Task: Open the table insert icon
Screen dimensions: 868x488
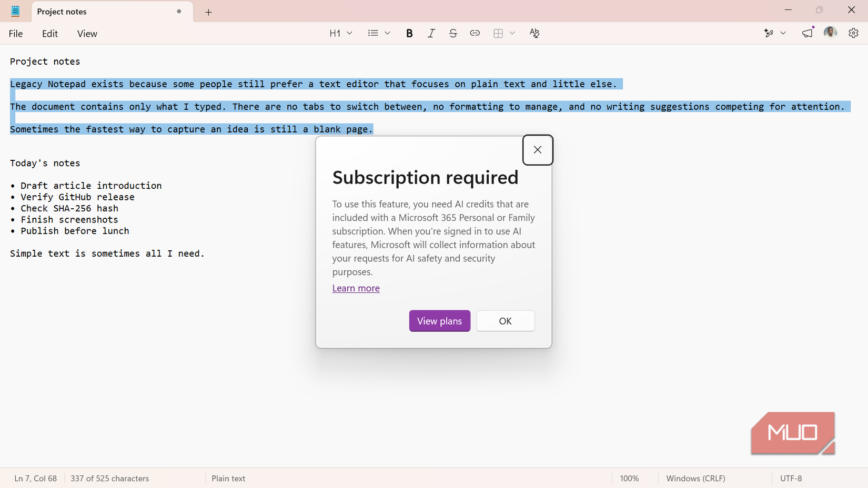Action: [498, 33]
